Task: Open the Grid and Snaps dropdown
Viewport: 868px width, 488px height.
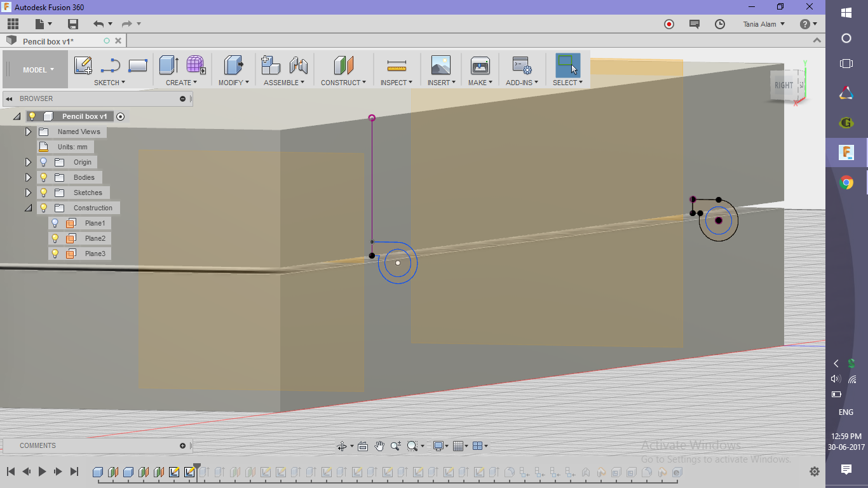Action: pos(461,446)
